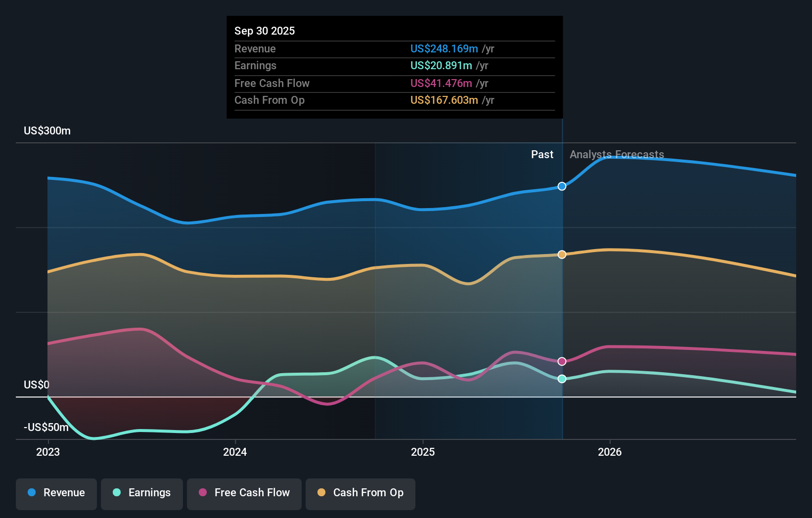Select the Cash From Op marker on the divider line

pyautogui.click(x=561, y=254)
